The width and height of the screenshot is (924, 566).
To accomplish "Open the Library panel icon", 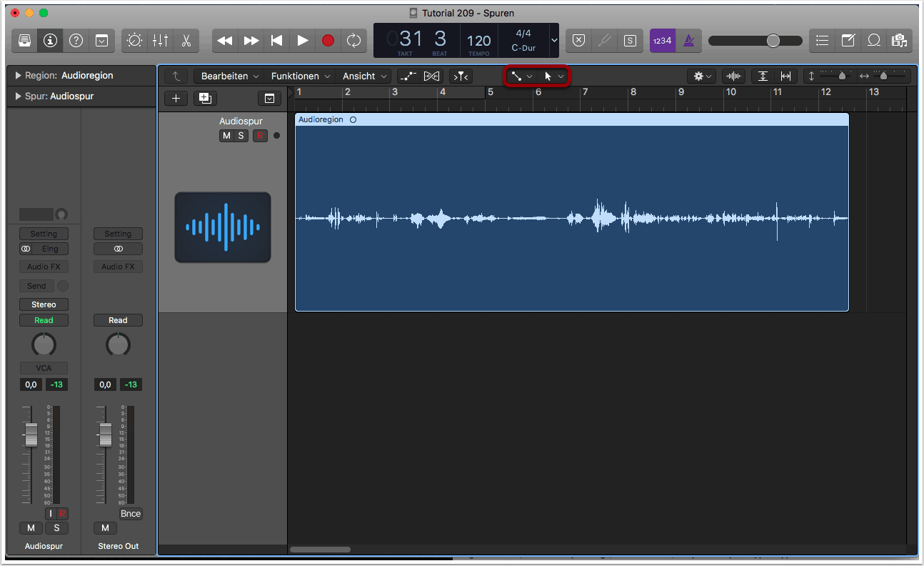I will [x=24, y=41].
